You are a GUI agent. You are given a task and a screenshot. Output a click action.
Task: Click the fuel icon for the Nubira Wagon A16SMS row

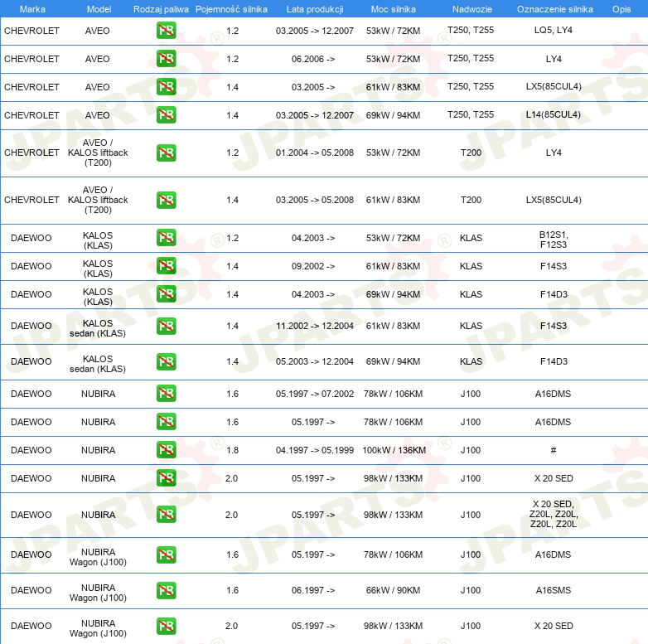(166, 590)
